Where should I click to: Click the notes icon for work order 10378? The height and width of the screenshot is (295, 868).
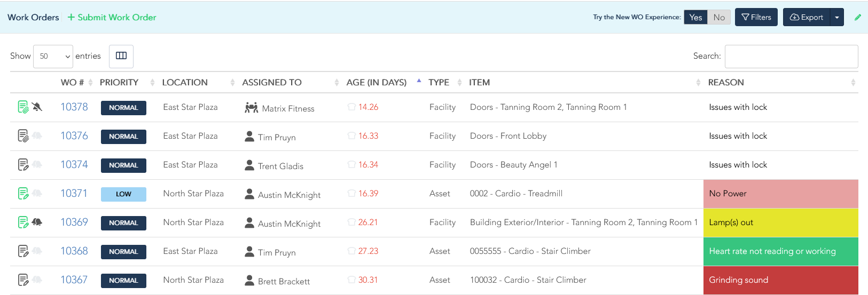pos(23,107)
